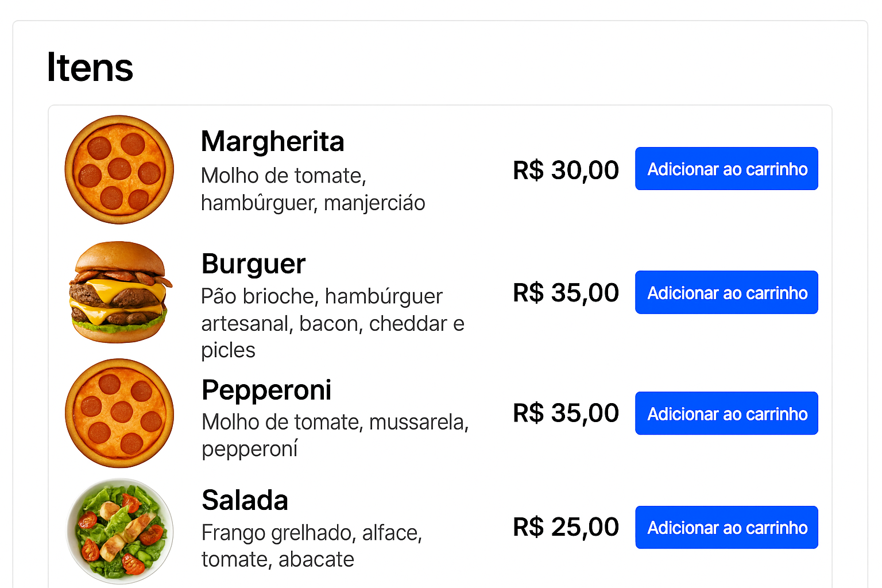Open the Pepperoni item name
The width and height of the screenshot is (882, 588).
[266, 389]
